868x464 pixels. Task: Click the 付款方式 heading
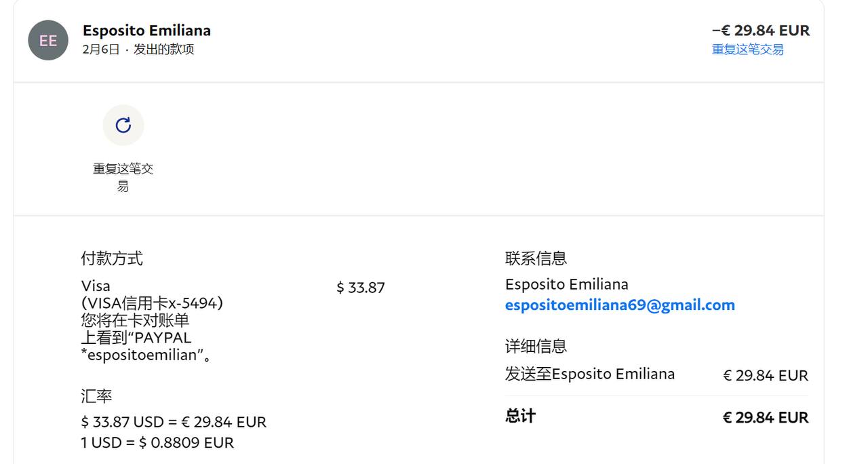(x=112, y=258)
